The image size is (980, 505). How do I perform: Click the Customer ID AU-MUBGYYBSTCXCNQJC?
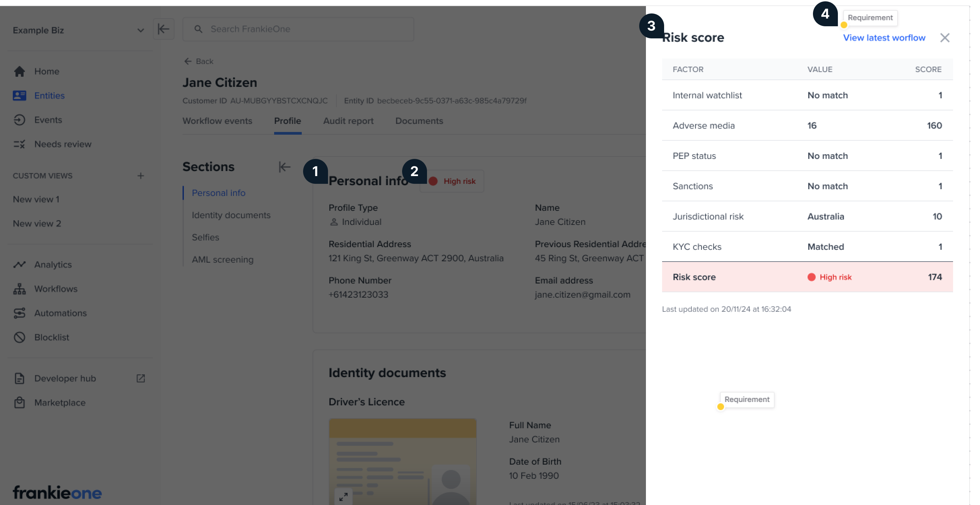(279, 101)
